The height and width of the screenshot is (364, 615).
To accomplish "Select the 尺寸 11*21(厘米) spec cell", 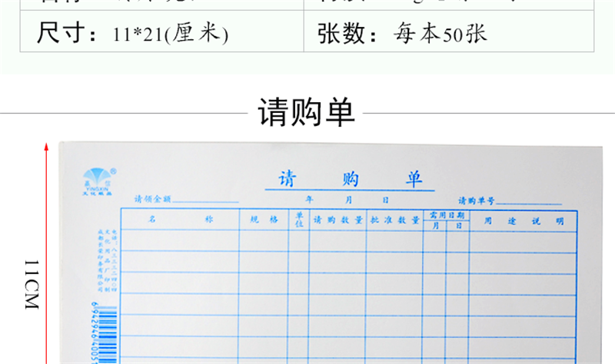I will coord(134,34).
